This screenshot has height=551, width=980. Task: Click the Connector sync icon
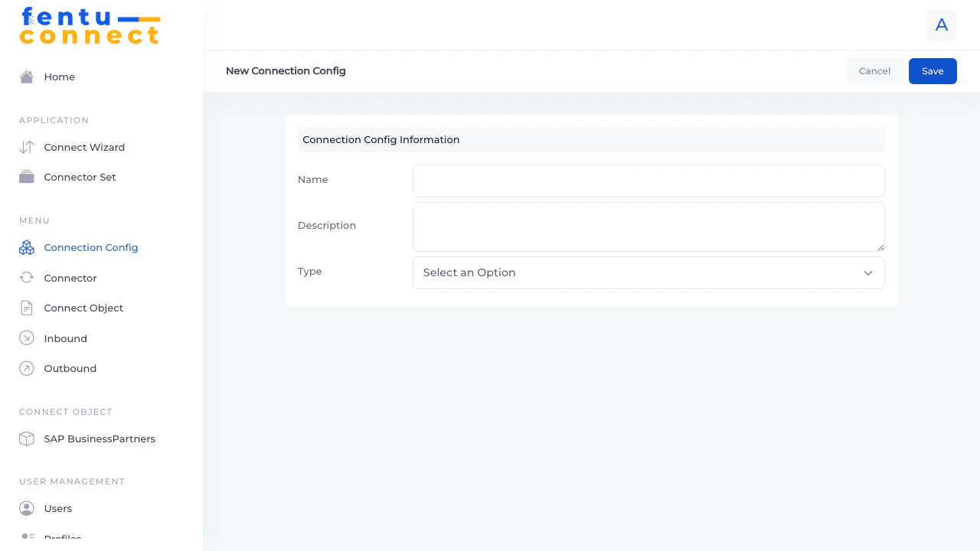[x=26, y=278]
